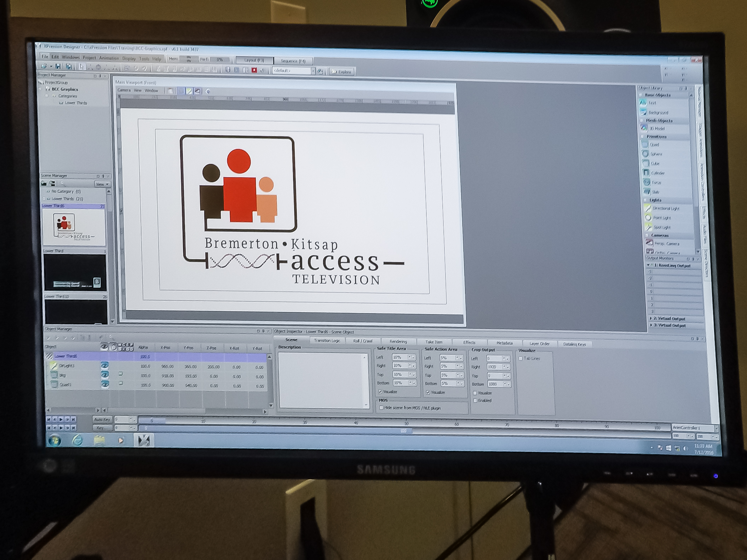Viewport: 747px width, 560px height.
Task: Collapse the Lights section
Action: tap(645, 200)
